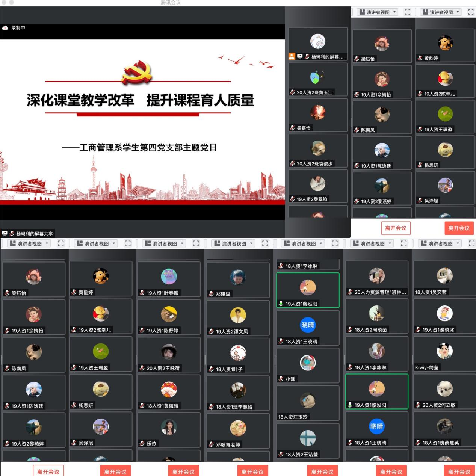476x476 pixels.
Task: Click the avatar of 邓毅青老师
Action: [x=238, y=428]
